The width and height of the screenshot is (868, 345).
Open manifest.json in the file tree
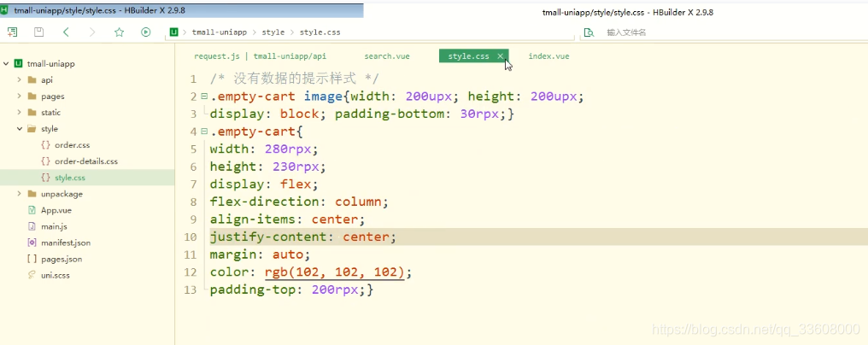[x=65, y=243]
